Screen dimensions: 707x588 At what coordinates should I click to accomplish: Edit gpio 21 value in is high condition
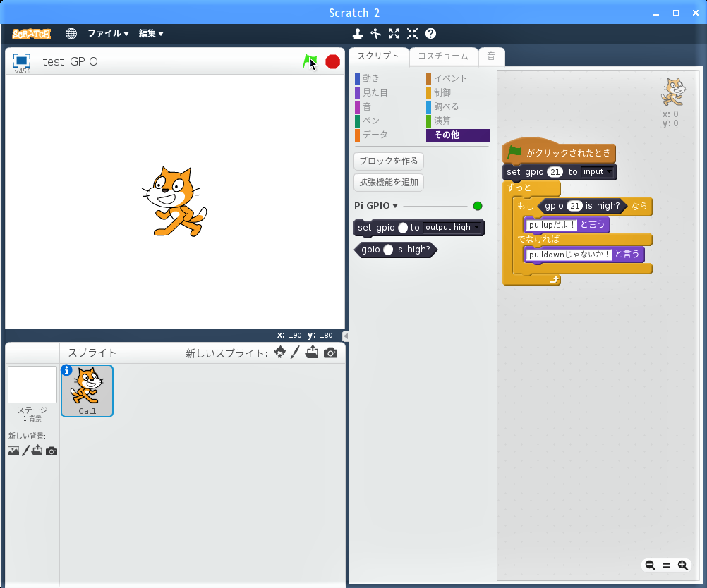click(x=574, y=206)
